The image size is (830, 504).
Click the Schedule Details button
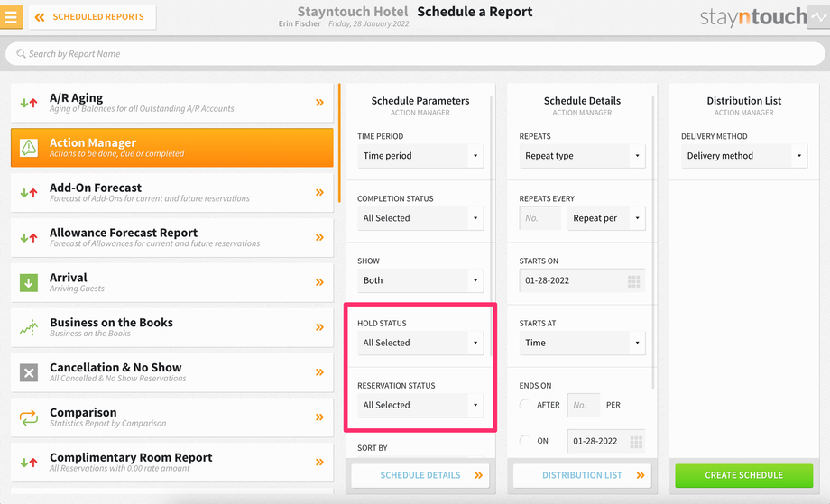click(x=420, y=475)
